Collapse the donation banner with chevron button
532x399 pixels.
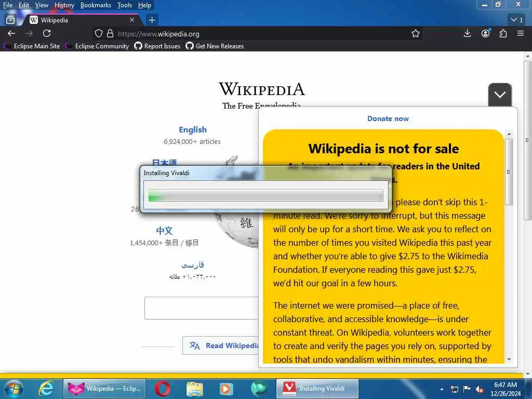pos(500,95)
